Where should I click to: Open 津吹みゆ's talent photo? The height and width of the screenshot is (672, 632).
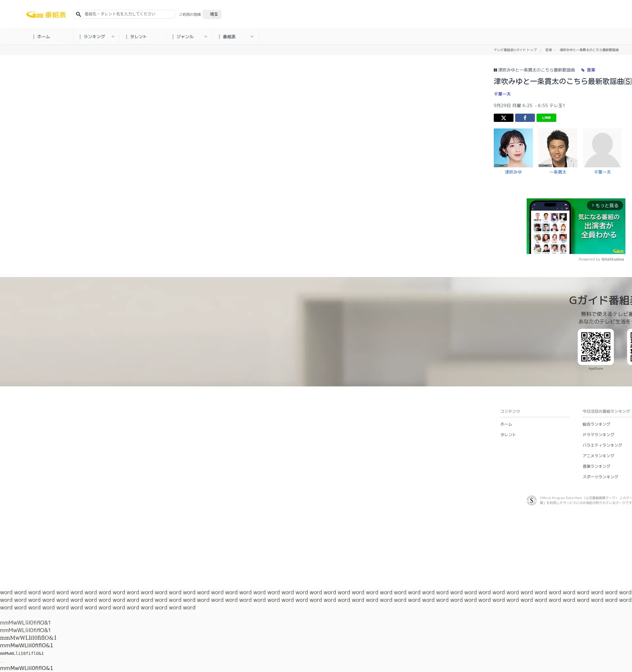513,148
